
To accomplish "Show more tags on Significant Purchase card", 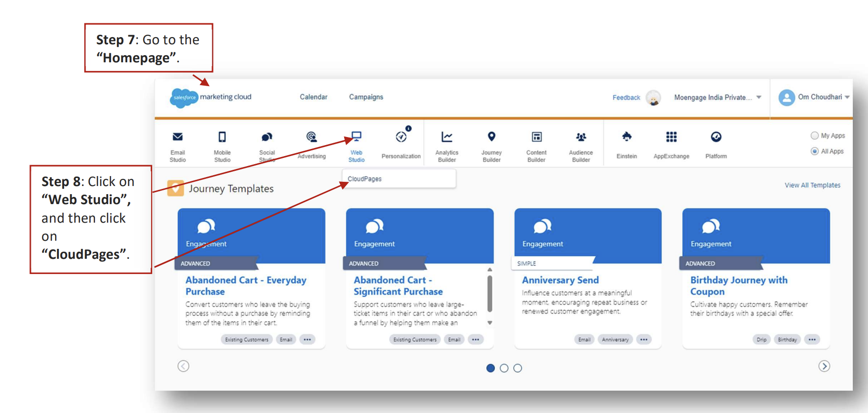I will point(475,340).
